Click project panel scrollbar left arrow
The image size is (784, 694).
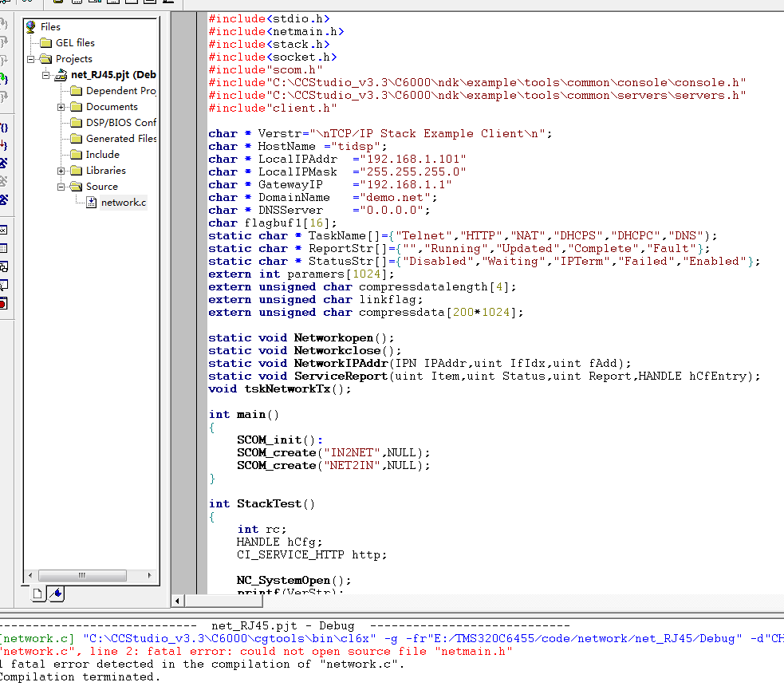tap(30, 575)
